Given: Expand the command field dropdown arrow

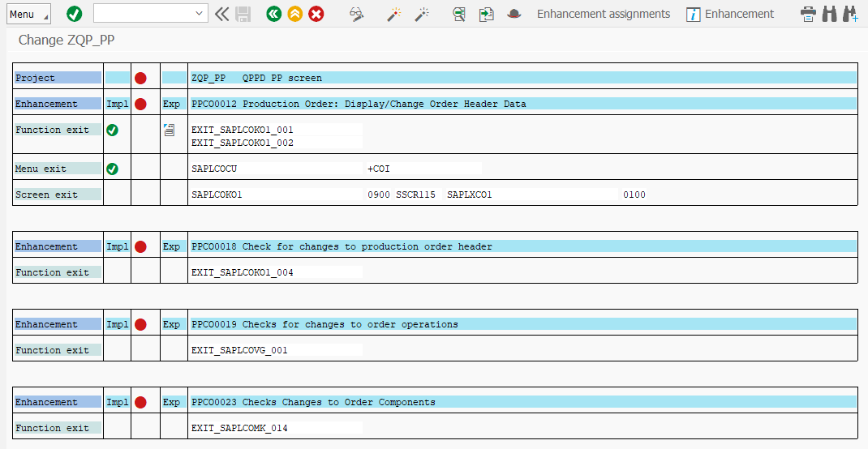Looking at the screenshot, I should 200,14.
